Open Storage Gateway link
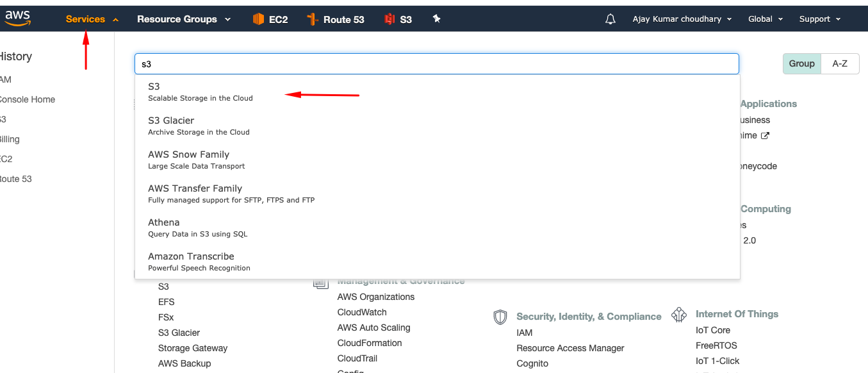Viewport: 868px width, 373px height. point(193,348)
